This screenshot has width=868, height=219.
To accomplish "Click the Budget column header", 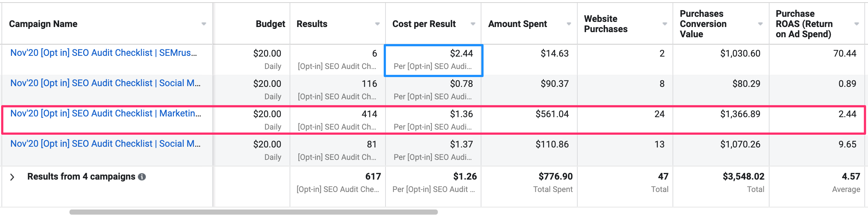I will pos(270,24).
